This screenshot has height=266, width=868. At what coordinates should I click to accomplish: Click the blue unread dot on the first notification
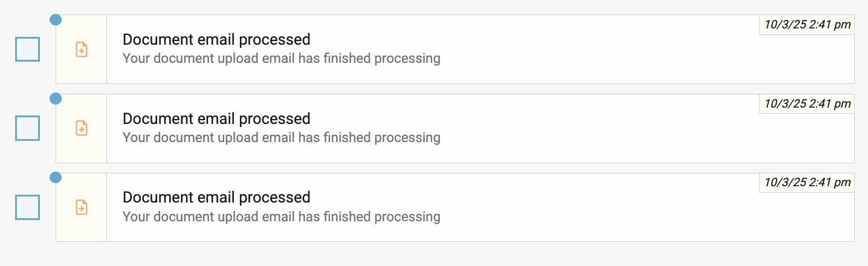[x=56, y=20]
